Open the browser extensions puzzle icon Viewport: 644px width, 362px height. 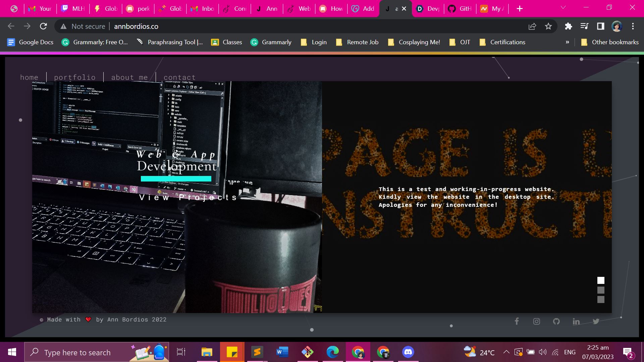point(568,26)
